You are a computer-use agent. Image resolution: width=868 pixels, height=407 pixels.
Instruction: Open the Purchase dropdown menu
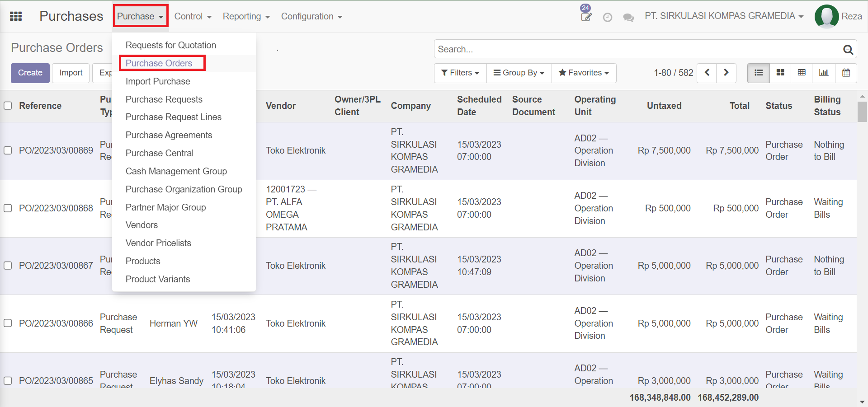click(141, 16)
